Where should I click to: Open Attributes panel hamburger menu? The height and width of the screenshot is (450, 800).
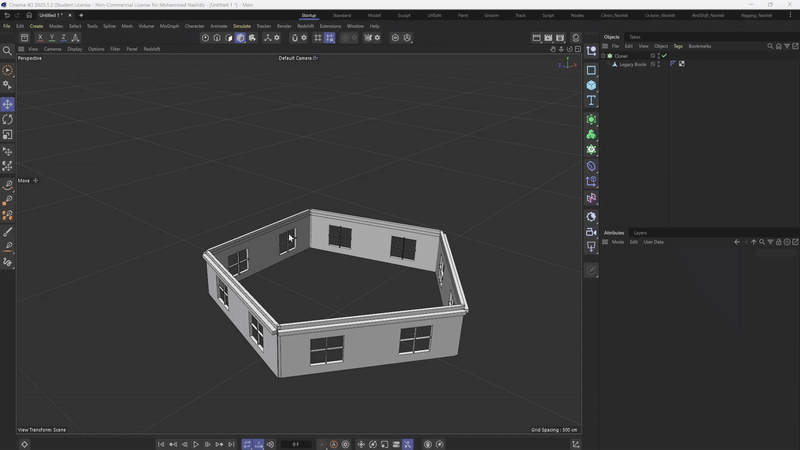click(x=605, y=242)
